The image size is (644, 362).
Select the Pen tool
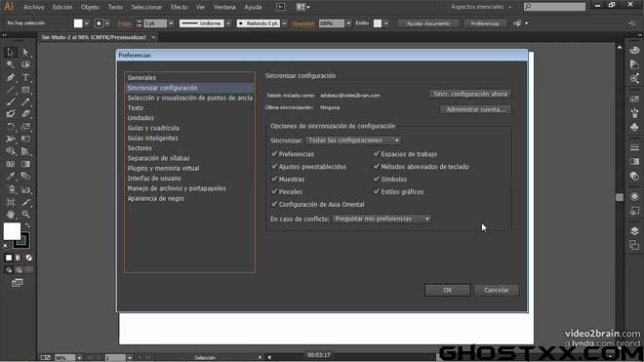(11, 77)
